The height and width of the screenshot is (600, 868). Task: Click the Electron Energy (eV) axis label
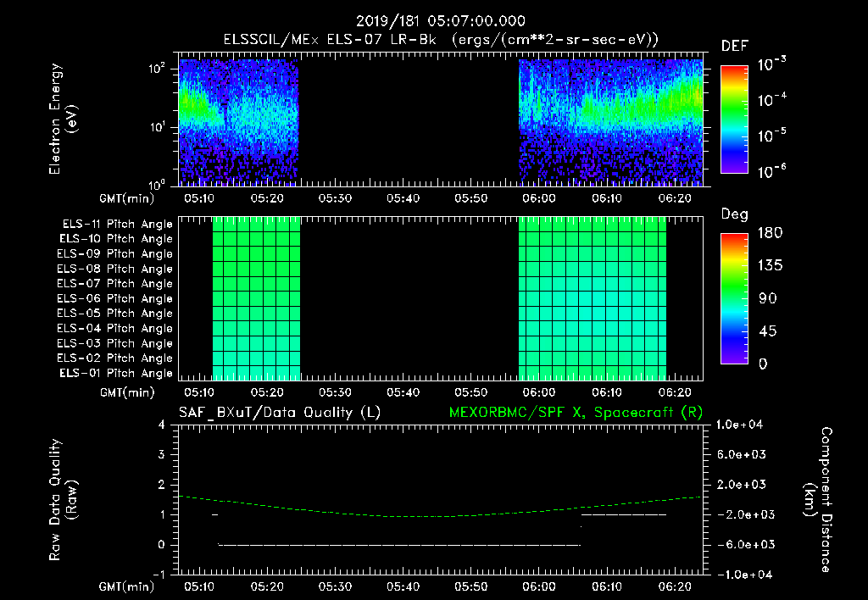point(63,119)
